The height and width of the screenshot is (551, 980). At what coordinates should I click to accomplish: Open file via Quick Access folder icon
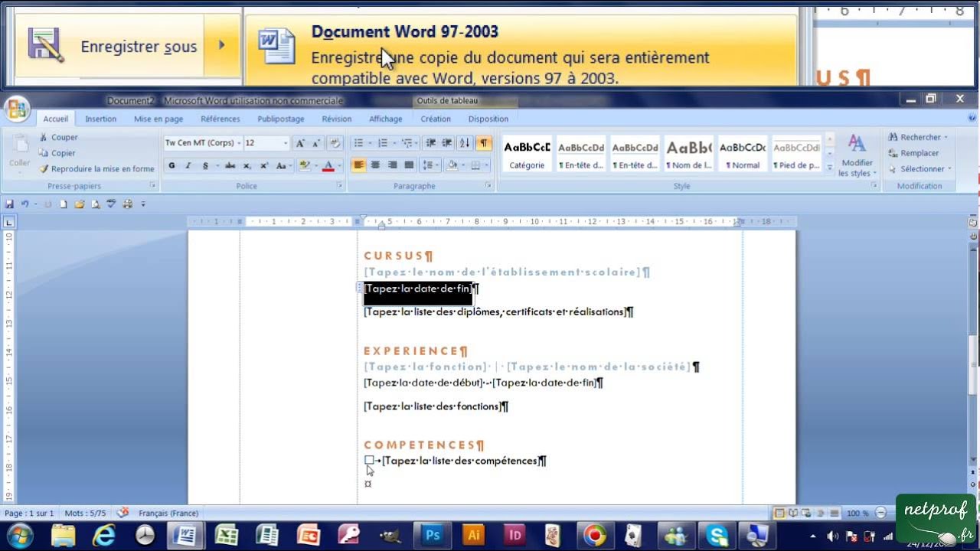click(80, 204)
